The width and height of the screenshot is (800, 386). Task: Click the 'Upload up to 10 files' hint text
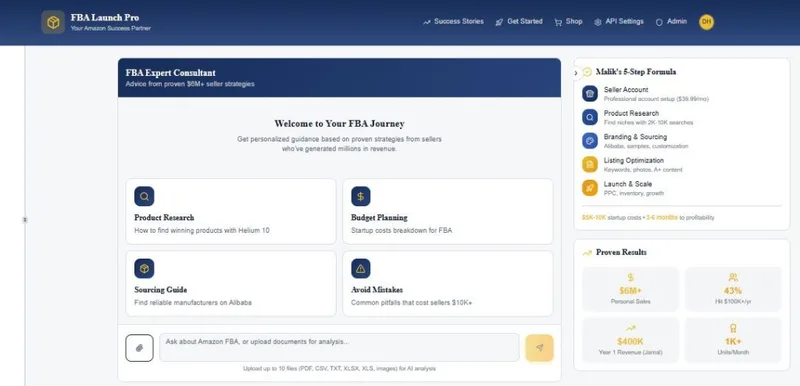click(339, 368)
